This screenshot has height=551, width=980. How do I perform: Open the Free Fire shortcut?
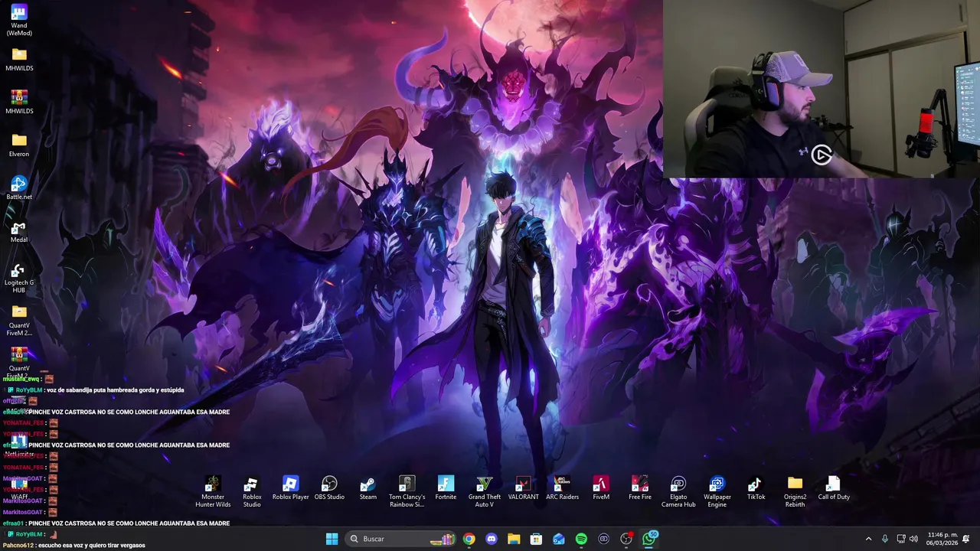(640, 487)
